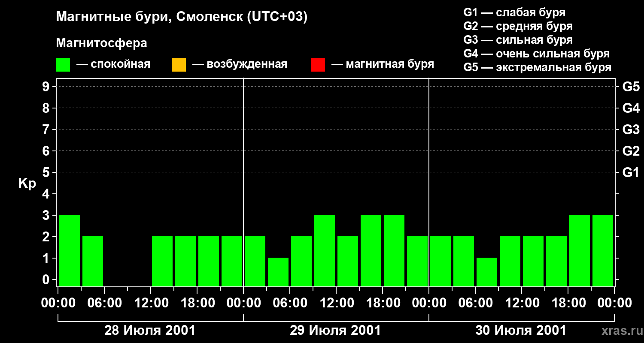Click the orange 'возбужденная' legend swatch

[179, 65]
